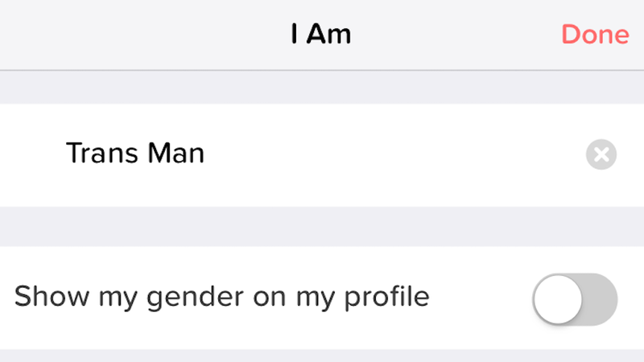Click the gray divider band below Trans Man row
Viewport: 644px width, 362px height.
coord(322,227)
